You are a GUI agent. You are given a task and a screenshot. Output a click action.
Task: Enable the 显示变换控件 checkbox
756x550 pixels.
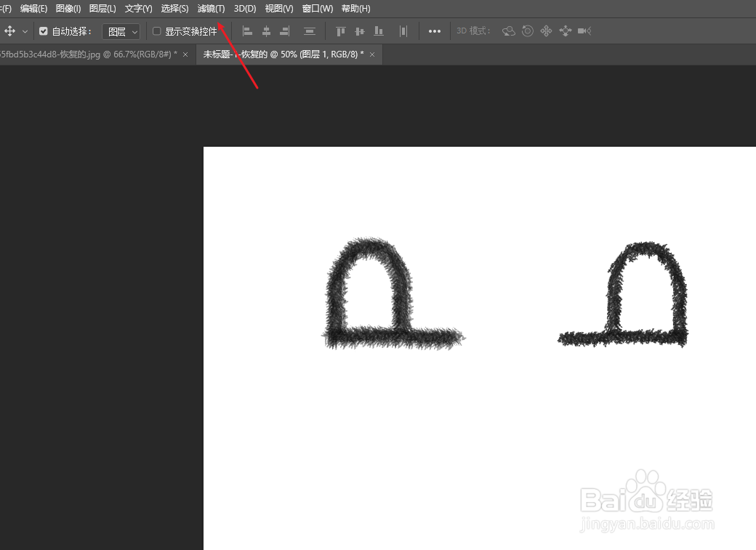coord(157,31)
